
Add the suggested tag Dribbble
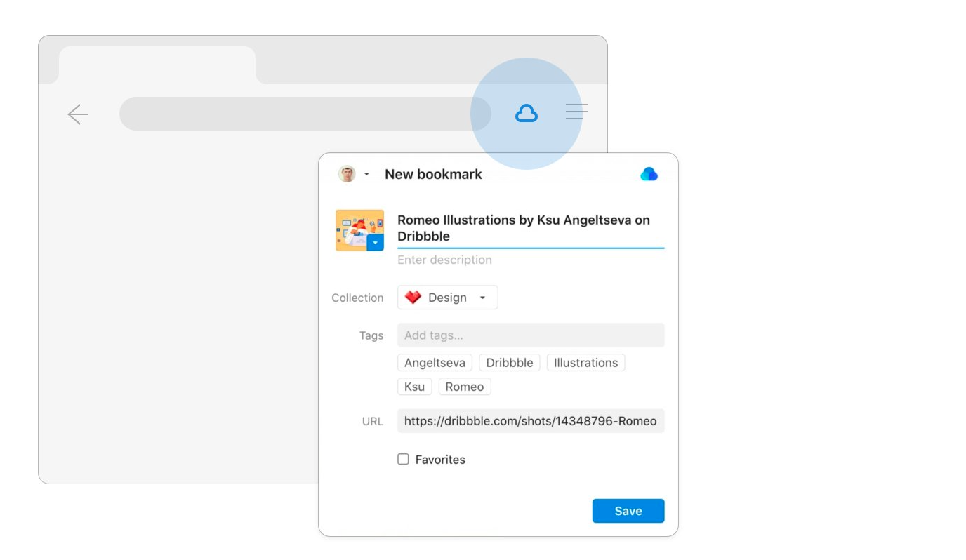[x=510, y=363]
